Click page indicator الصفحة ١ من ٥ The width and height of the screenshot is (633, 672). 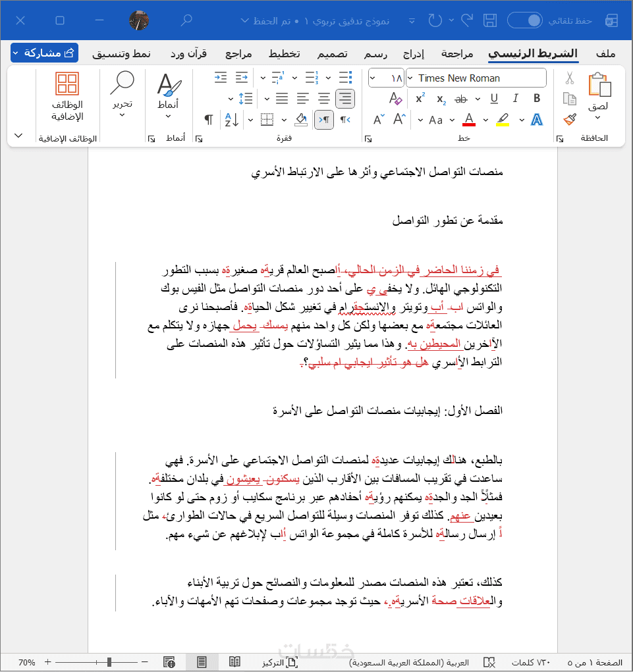pyautogui.click(x=595, y=663)
